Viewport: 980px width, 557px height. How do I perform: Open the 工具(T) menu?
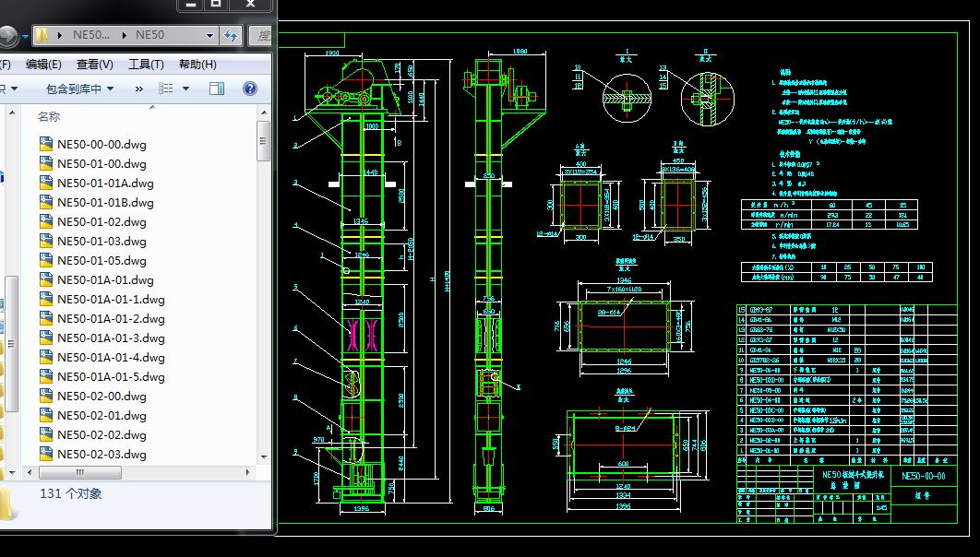(x=146, y=65)
